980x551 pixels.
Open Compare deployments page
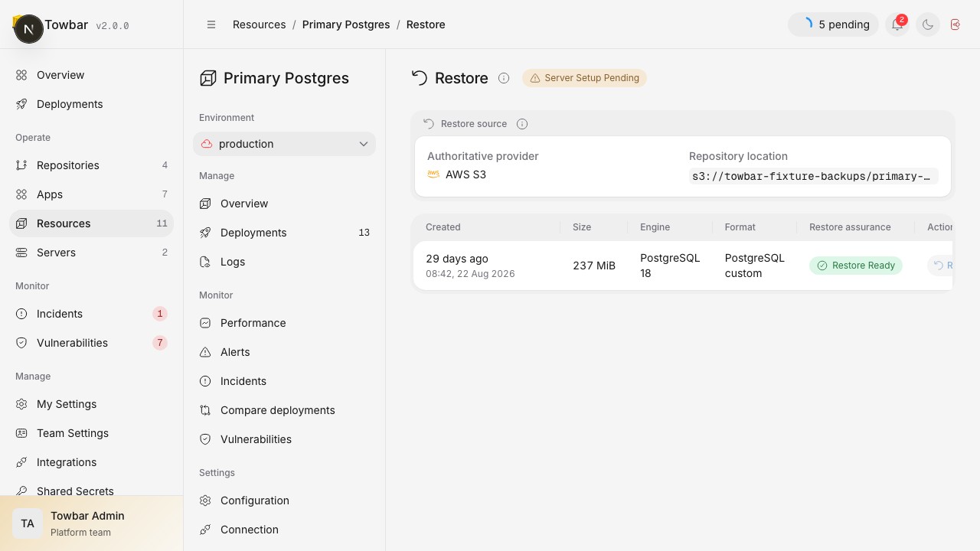(x=284, y=410)
